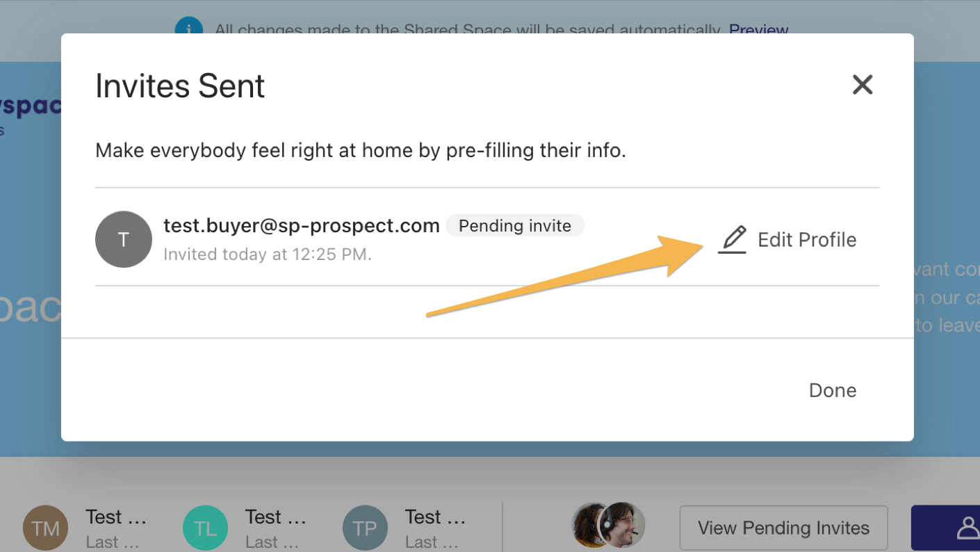Click the test.buyer@sp-prospect.com email
The width and height of the screenshot is (980, 552).
302,226
